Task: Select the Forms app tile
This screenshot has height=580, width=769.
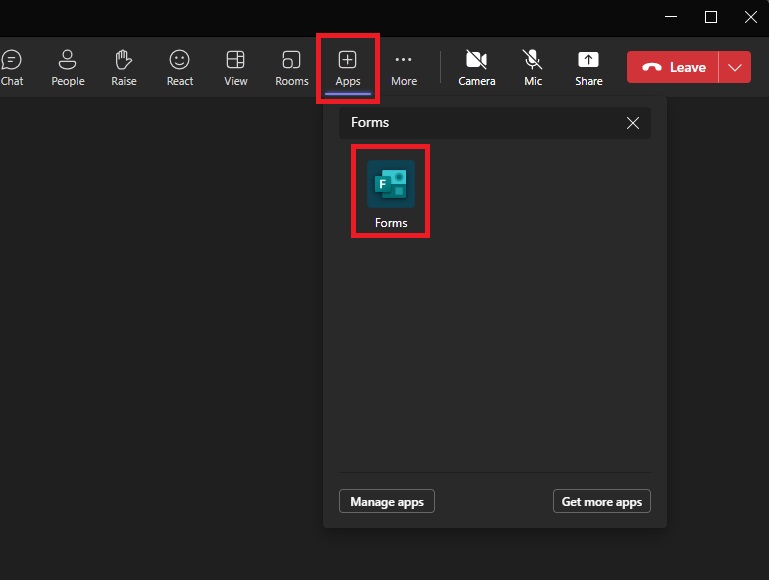Action: click(391, 193)
